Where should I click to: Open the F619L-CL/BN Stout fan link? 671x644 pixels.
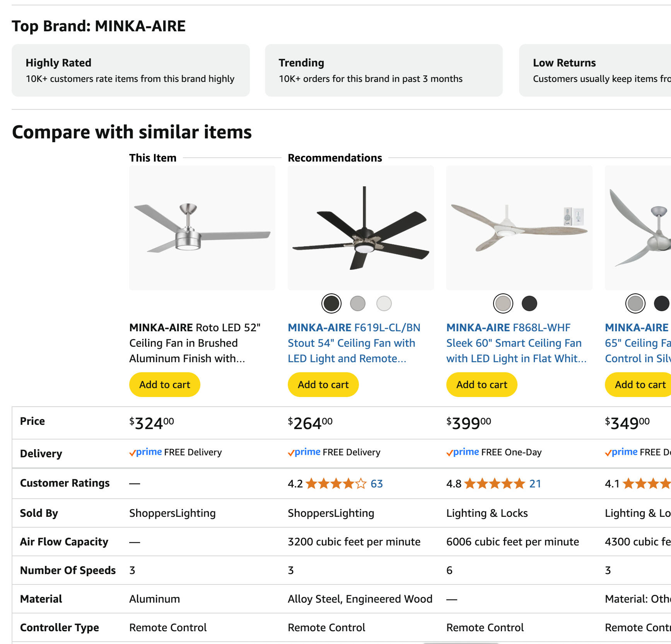(x=353, y=343)
